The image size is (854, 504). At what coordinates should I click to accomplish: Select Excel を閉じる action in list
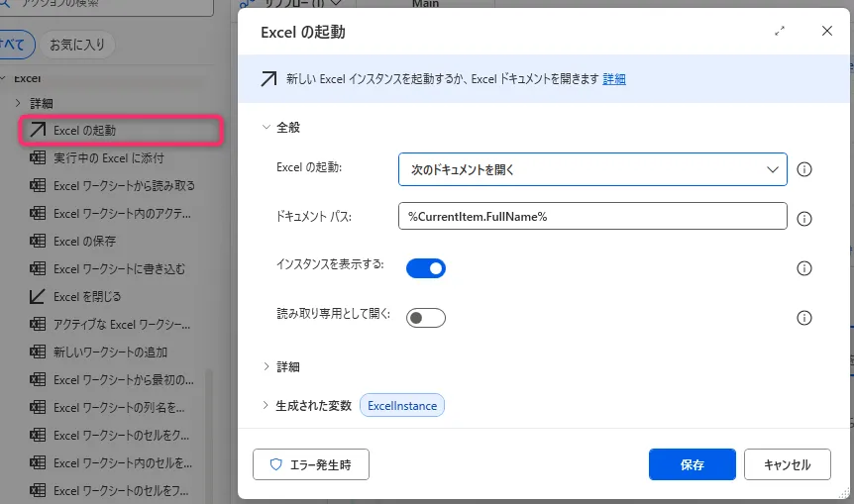[x=87, y=296]
